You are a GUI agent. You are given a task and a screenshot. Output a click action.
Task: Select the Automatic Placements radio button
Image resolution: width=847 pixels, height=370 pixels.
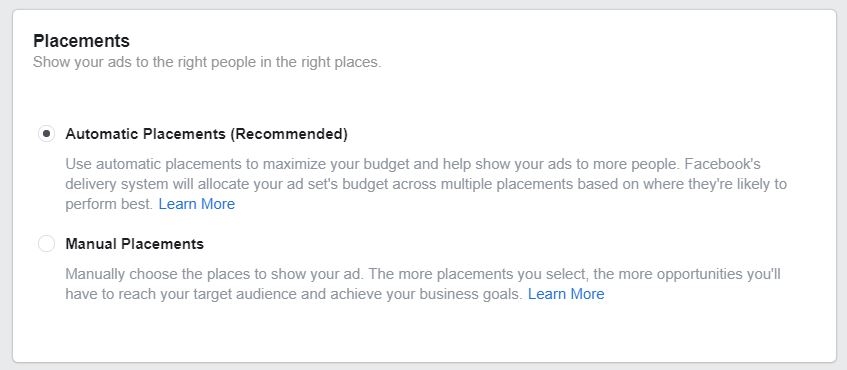click(46, 133)
